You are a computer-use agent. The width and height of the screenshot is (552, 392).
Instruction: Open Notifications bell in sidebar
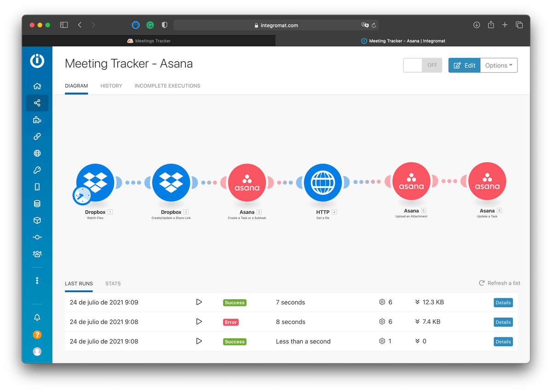pos(37,318)
